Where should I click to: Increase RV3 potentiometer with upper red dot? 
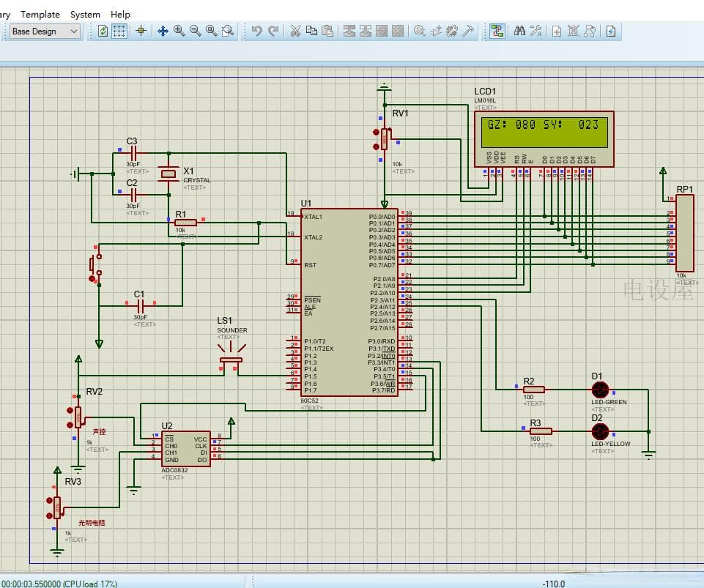tap(49, 500)
